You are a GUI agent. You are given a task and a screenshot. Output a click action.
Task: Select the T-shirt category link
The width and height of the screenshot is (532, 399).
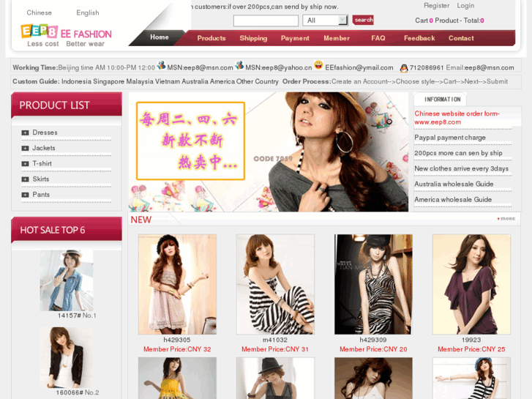(x=42, y=164)
